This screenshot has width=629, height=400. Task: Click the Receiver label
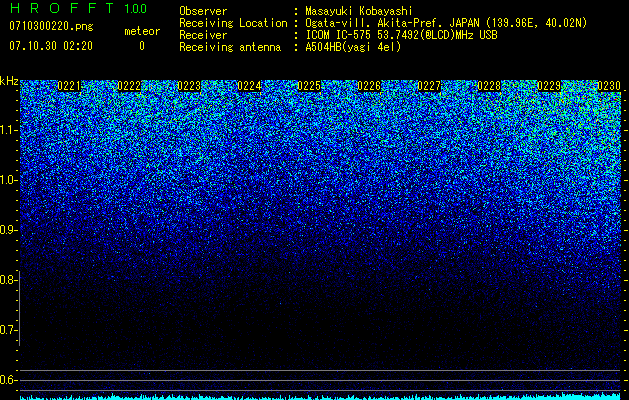(203, 35)
